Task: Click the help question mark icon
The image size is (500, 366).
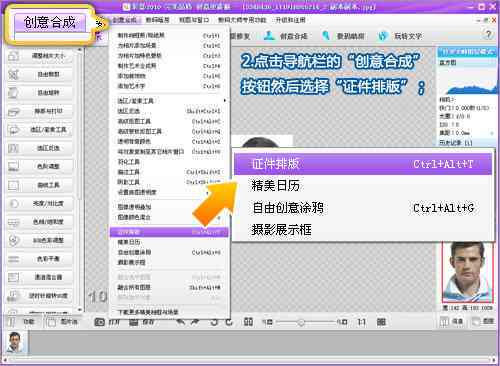Action: click(x=488, y=34)
